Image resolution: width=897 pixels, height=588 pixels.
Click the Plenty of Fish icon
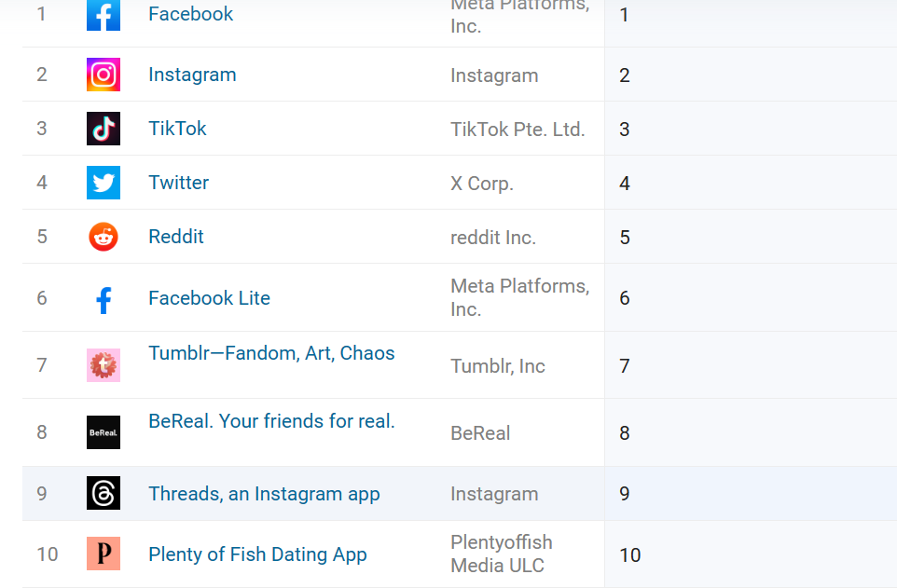coord(103,554)
